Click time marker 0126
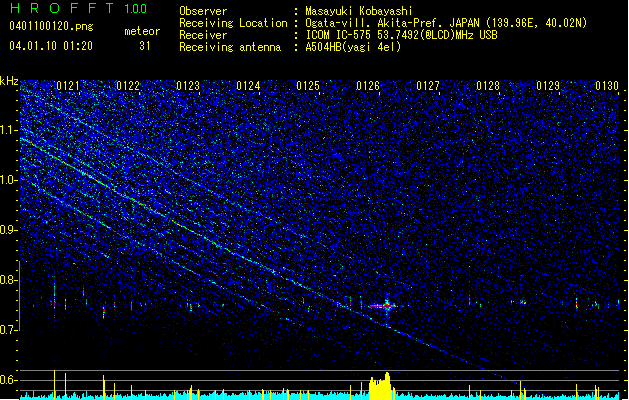This screenshot has height=400, width=629. coord(368,86)
